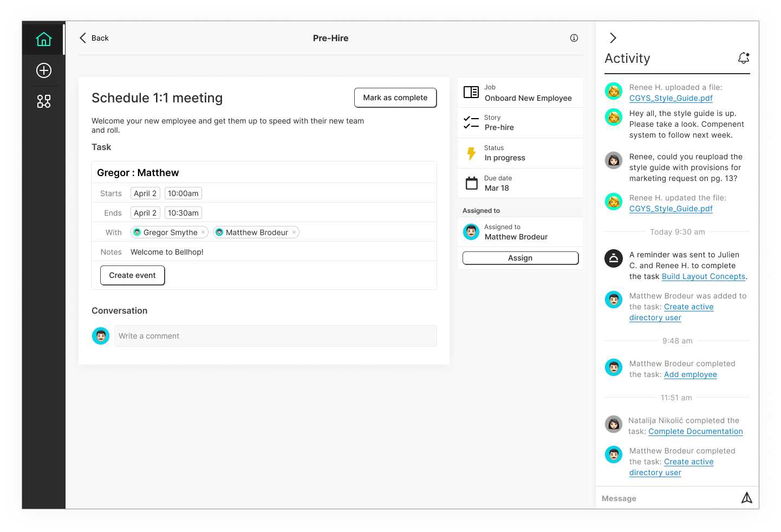Viewport: 781px width, 532px height.
Task: Open the Home icon in sidebar
Action: tap(44, 39)
